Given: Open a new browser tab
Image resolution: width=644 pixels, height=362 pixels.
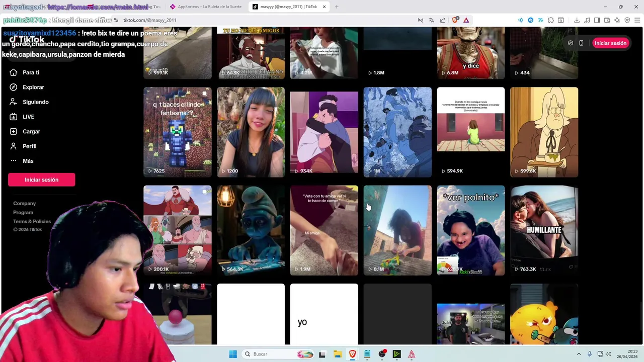Looking at the screenshot, I should click(337, 7).
